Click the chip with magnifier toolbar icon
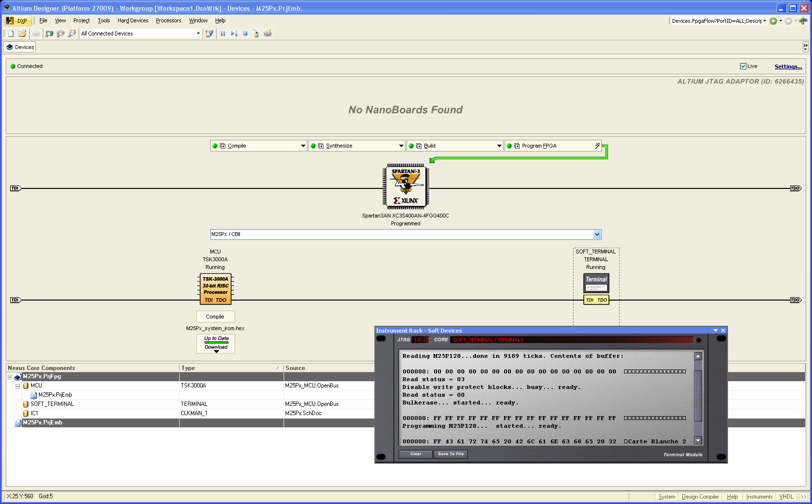Viewport: 812px width, 504px height. tap(61, 34)
